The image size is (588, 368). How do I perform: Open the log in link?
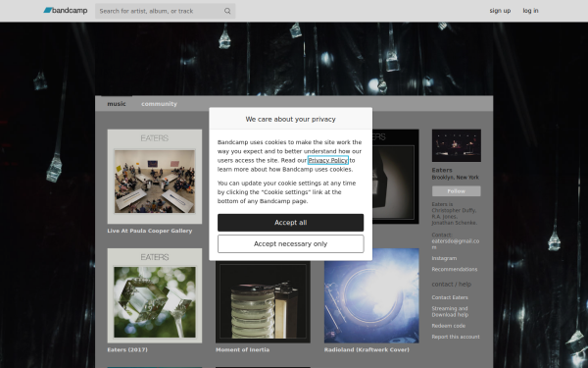click(x=530, y=11)
